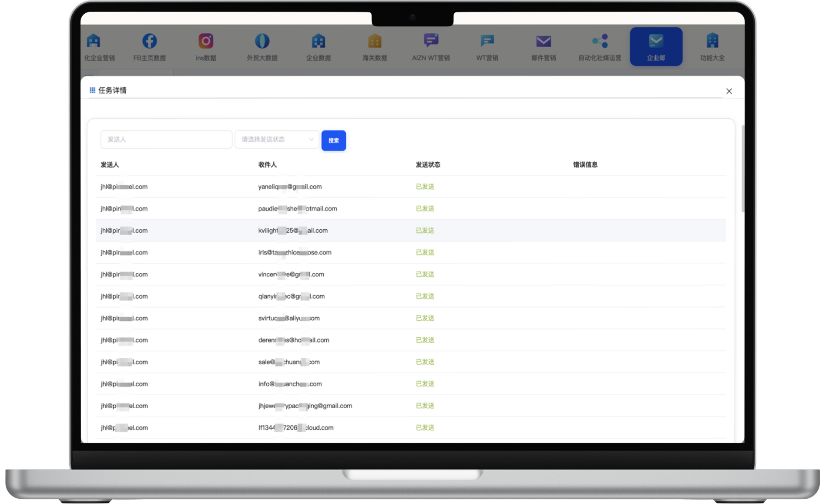Open 邮件营销 envelope icon
Image resolution: width=825 pixels, height=504 pixels.
(544, 41)
